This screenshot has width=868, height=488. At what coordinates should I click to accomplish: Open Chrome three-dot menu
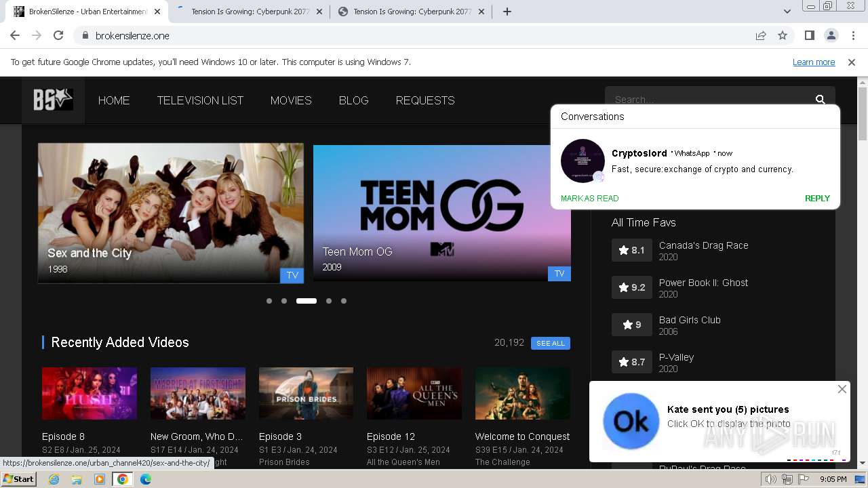coord(852,35)
